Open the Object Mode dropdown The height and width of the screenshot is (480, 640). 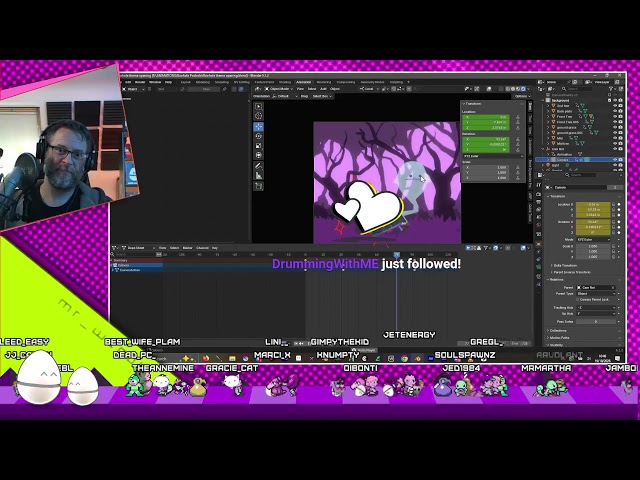point(279,89)
